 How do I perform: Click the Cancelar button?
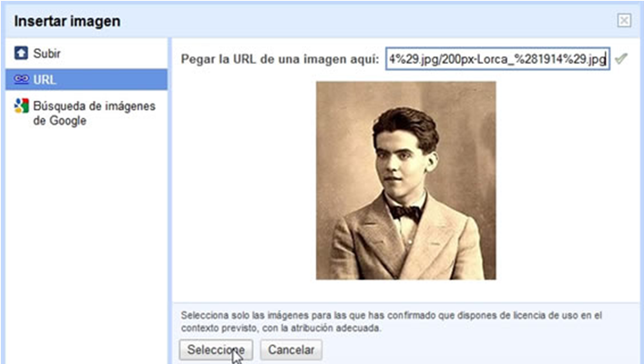(x=291, y=349)
